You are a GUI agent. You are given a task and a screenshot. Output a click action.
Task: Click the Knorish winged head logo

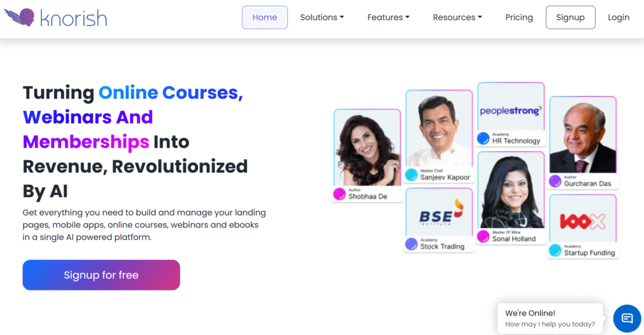pos(19,17)
